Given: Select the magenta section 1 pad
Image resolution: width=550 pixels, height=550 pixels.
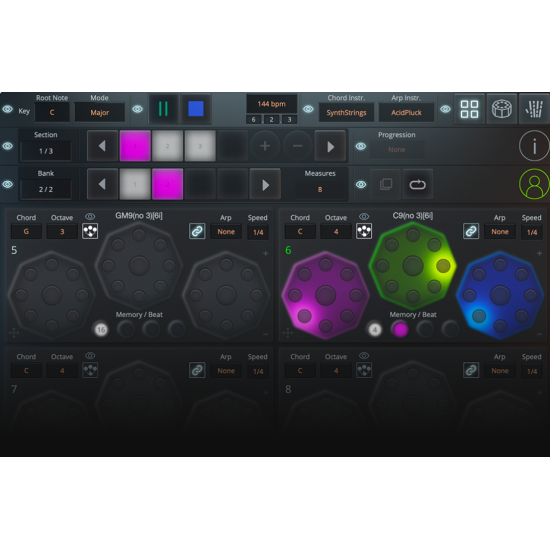Looking at the screenshot, I should (135, 146).
